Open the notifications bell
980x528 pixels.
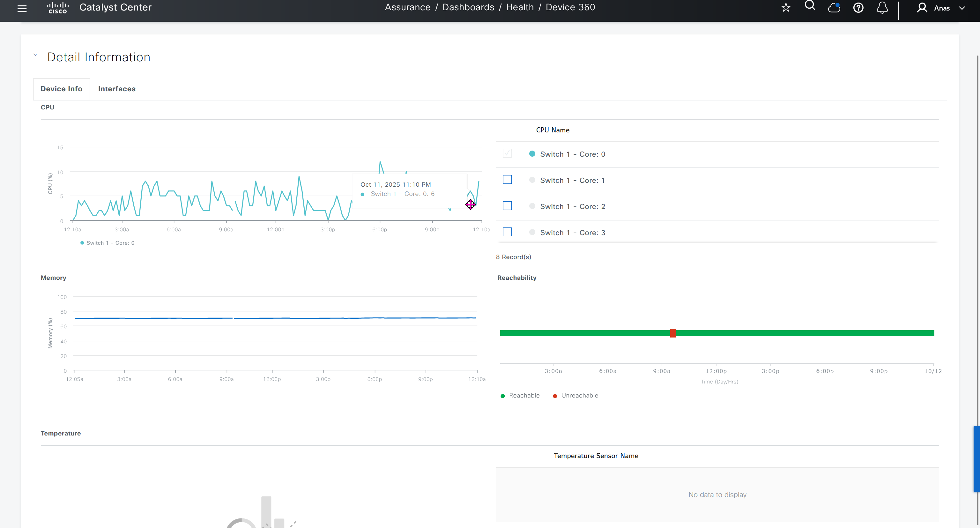click(882, 8)
